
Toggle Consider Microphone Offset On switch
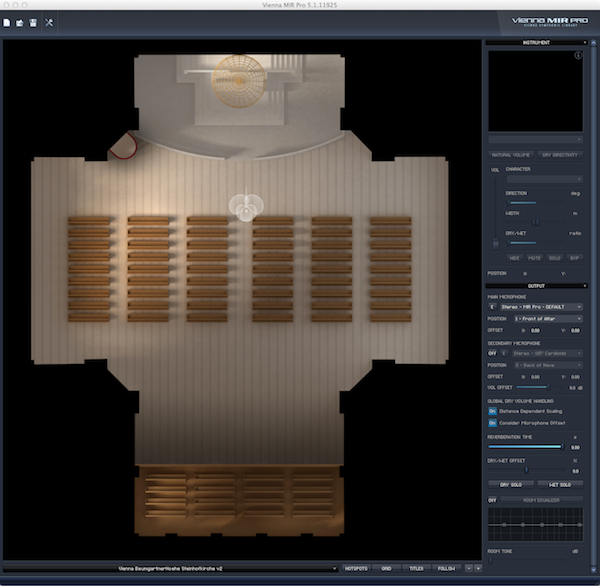pyautogui.click(x=492, y=424)
